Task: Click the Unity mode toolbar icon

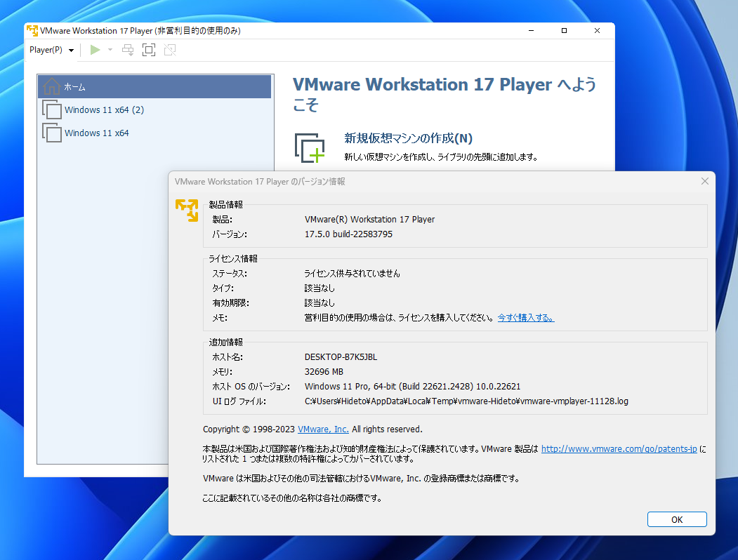Action: pos(169,50)
